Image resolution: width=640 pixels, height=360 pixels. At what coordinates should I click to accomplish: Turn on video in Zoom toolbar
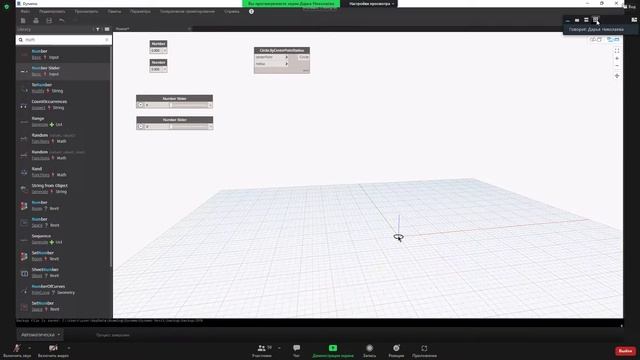tap(53, 351)
